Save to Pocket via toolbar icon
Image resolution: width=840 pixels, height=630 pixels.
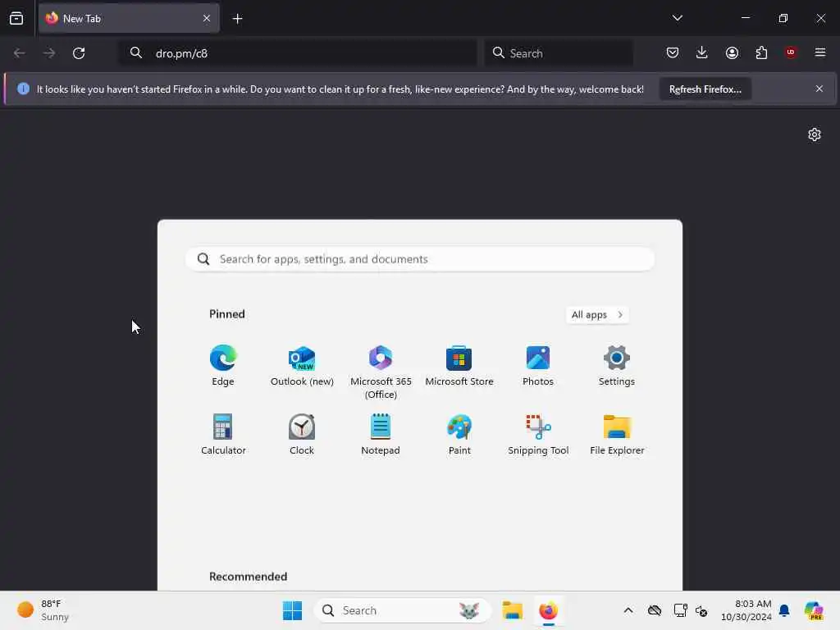click(x=673, y=52)
